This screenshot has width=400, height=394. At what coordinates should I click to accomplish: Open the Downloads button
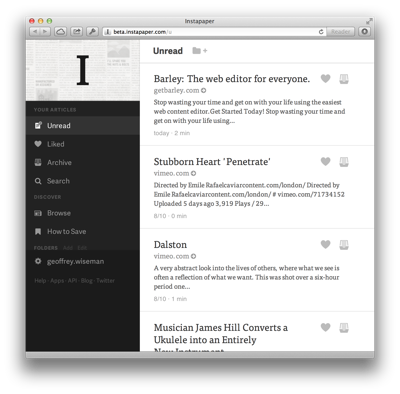coord(365,32)
